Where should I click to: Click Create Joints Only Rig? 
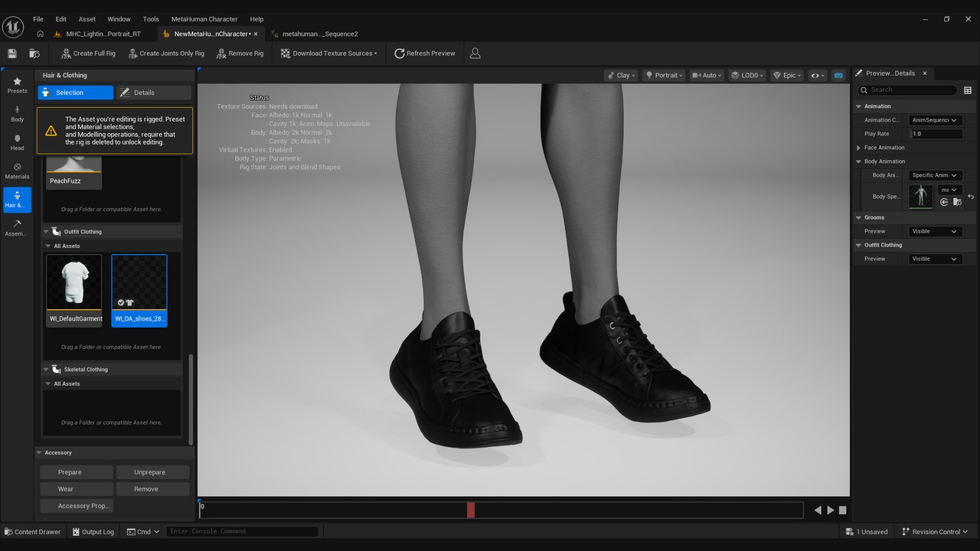pyautogui.click(x=166, y=54)
